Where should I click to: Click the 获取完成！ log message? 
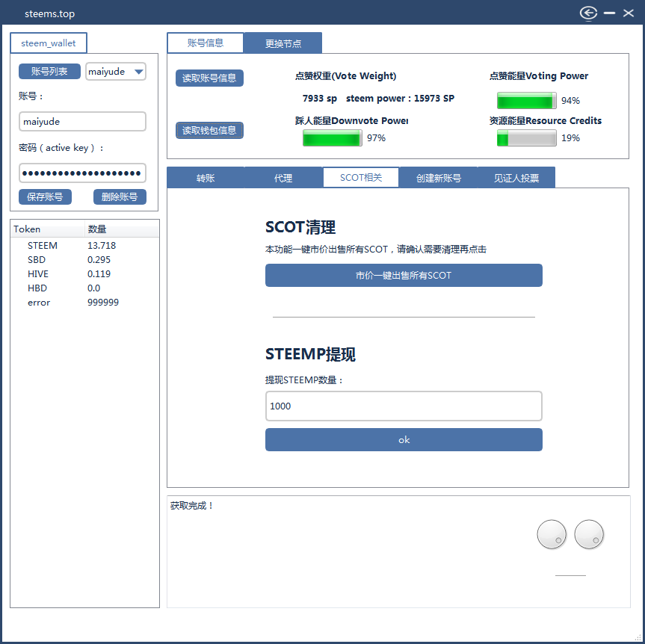(192, 505)
